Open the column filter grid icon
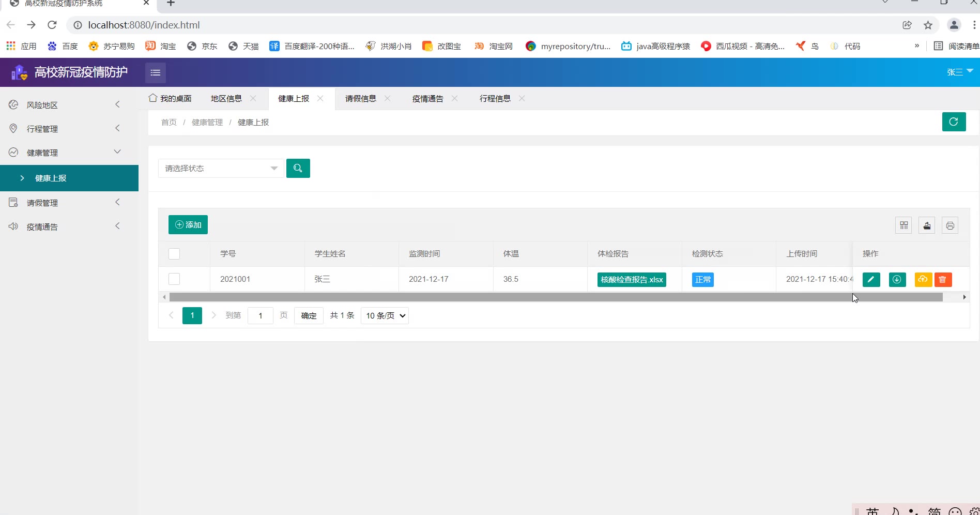Viewport: 980px width, 515px height. [904, 225]
